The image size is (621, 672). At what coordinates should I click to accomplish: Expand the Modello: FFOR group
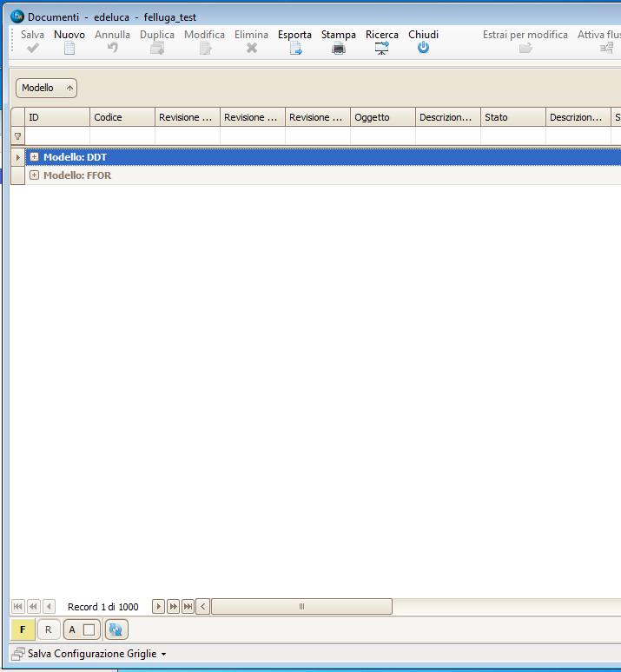[x=35, y=175]
